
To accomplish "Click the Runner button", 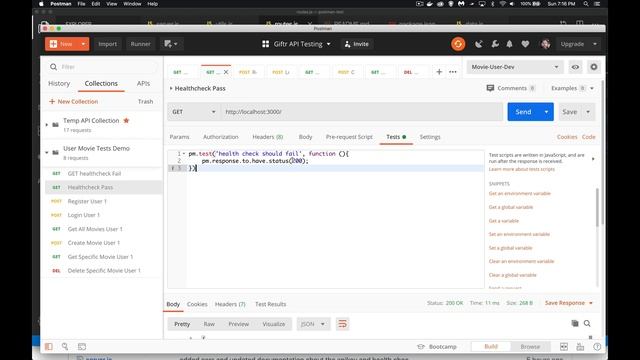I will click(x=140, y=44).
